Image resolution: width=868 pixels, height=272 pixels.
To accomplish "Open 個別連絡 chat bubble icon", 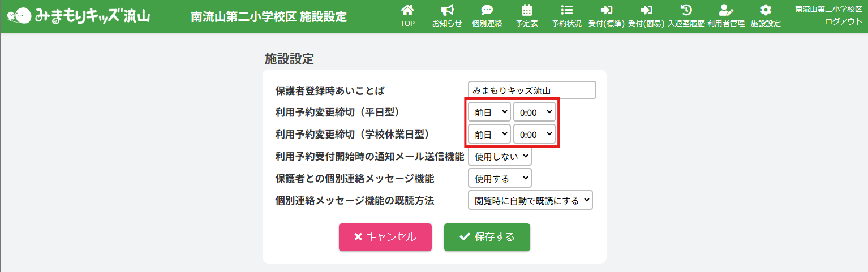I will [x=487, y=10].
